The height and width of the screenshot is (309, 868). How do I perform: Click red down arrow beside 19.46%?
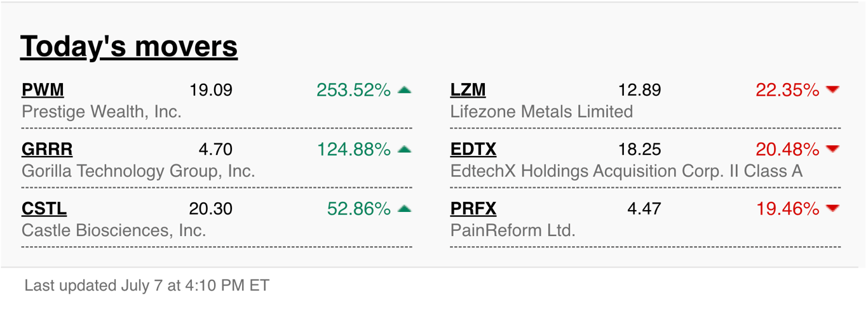click(832, 209)
